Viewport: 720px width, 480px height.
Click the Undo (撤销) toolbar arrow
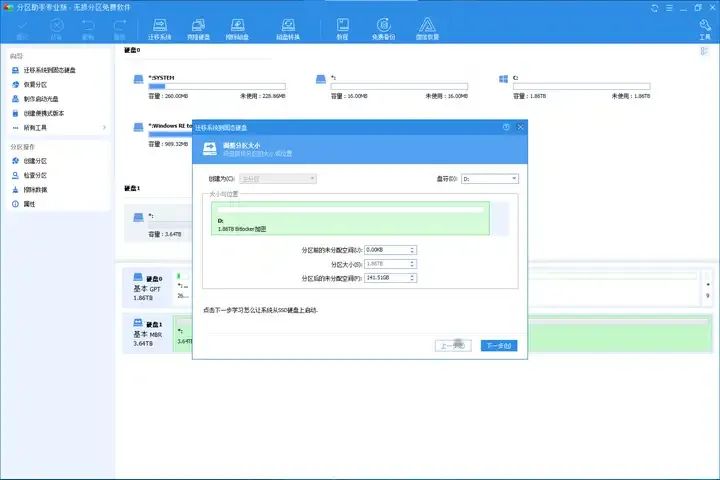87,29
